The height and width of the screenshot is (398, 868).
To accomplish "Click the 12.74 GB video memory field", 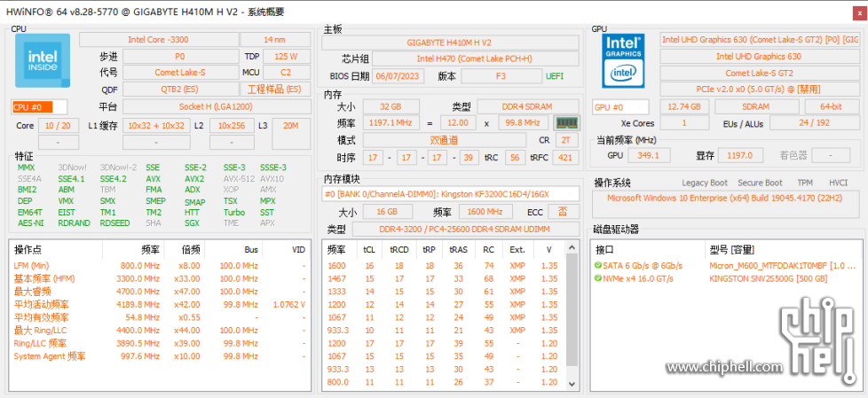I will (684, 106).
